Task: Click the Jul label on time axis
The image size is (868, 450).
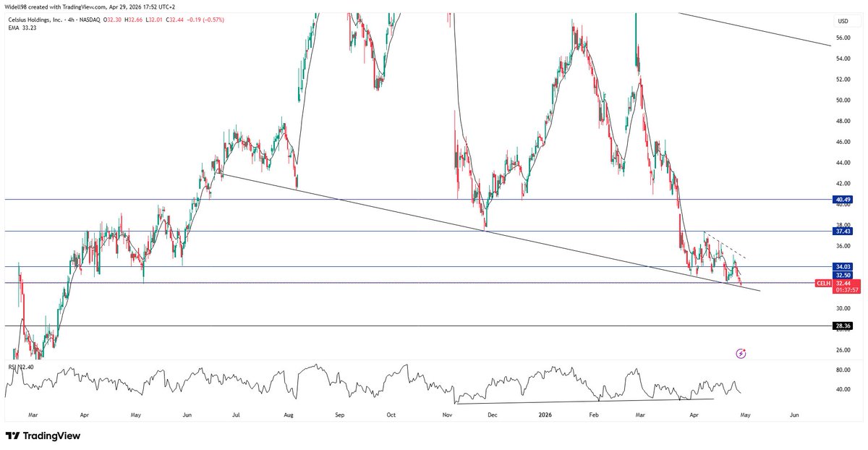Action: [237, 416]
